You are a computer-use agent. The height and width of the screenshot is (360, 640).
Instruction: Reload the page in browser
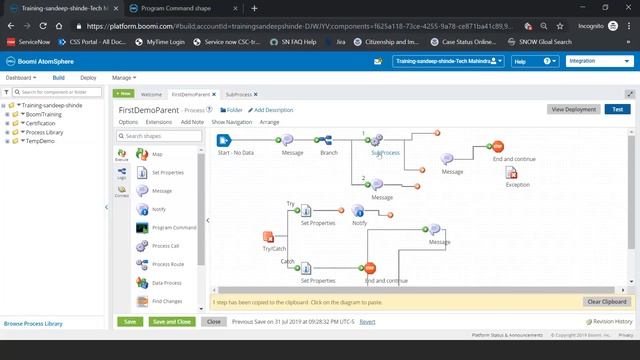(x=43, y=26)
